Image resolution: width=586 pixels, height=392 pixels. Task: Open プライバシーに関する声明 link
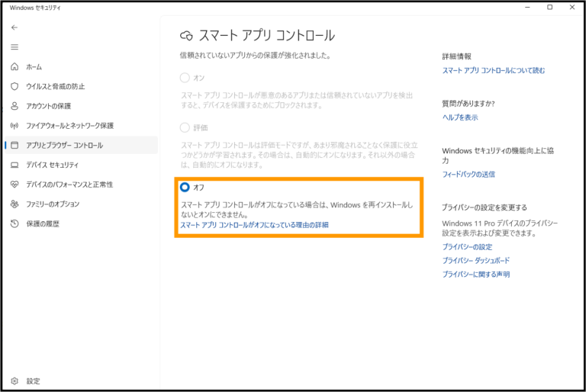coord(476,275)
